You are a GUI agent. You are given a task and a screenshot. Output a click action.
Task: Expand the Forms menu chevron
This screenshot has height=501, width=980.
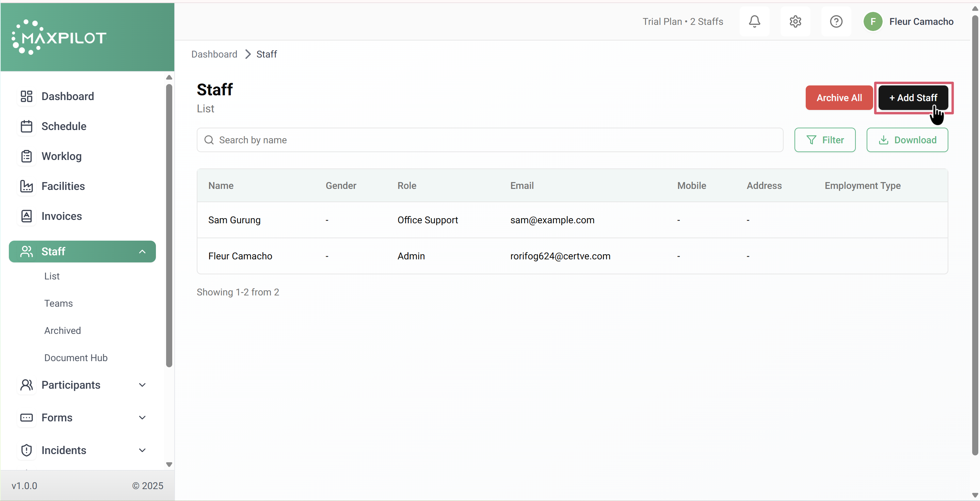[x=142, y=418]
